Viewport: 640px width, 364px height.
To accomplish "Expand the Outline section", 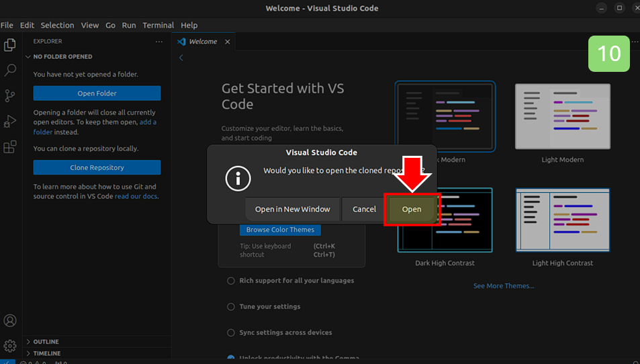I will click(x=97, y=342).
